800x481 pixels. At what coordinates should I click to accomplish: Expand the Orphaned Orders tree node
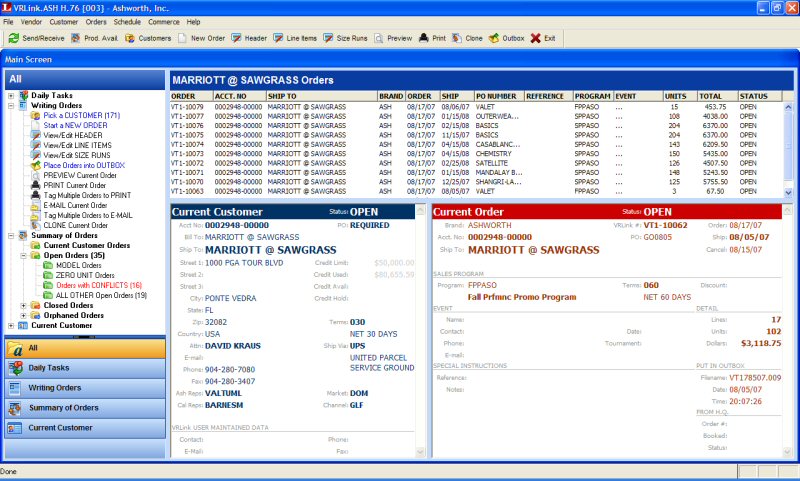coord(23,316)
